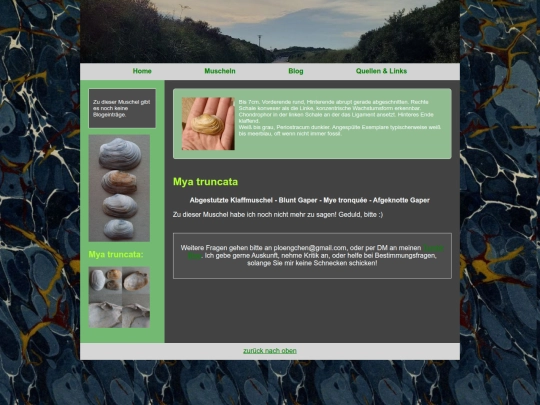Image resolution: width=540 pixels, height=405 pixels.
Task: Click the 'keine Blogeinträge' sidebar notice
Action: (x=122, y=108)
